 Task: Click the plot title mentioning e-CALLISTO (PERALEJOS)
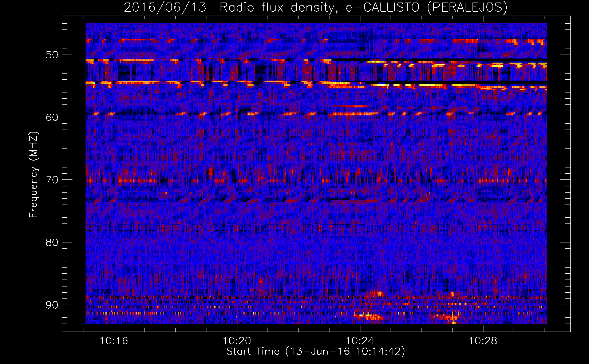coord(315,7)
